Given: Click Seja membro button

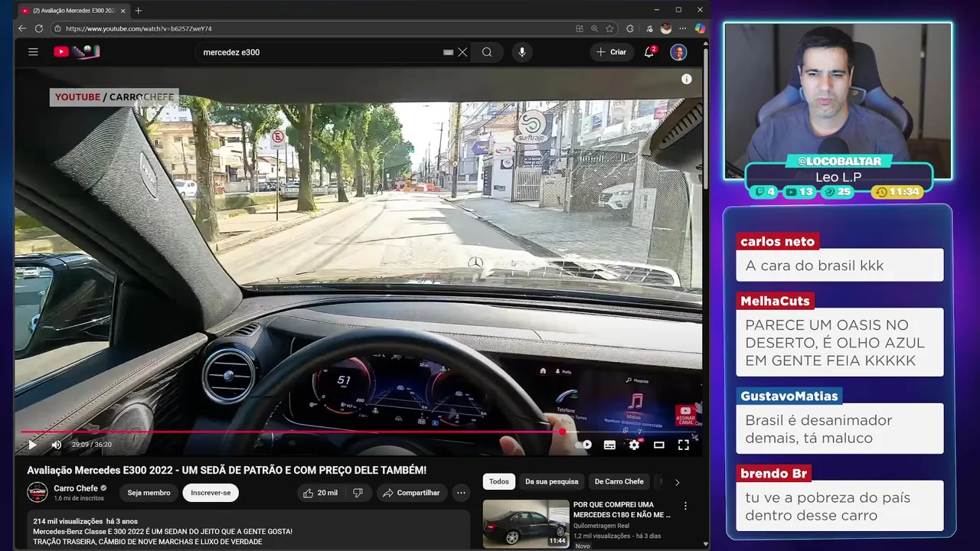Looking at the screenshot, I should [x=149, y=493].
